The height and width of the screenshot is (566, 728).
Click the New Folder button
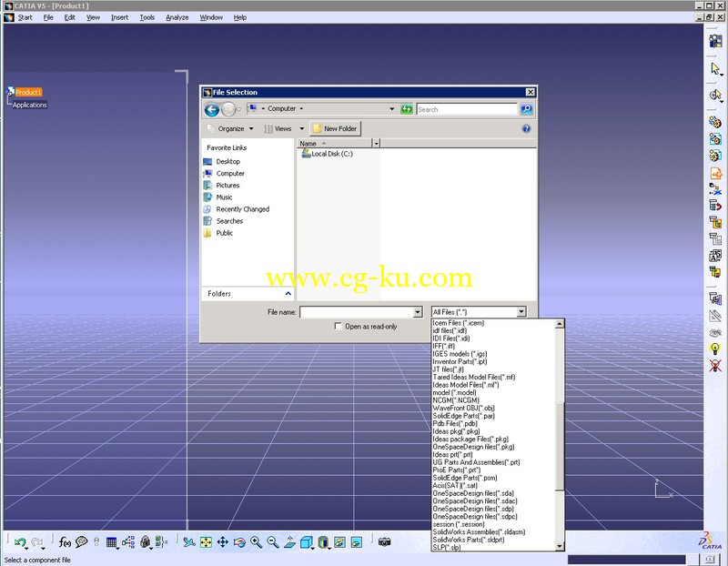point(336,129)
